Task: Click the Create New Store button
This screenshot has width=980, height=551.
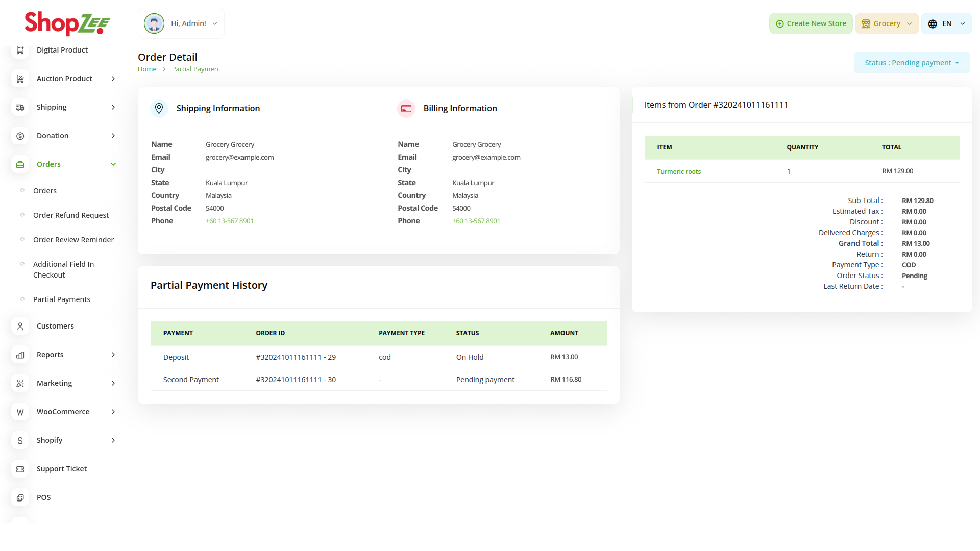Action: (x=811, y=23)
